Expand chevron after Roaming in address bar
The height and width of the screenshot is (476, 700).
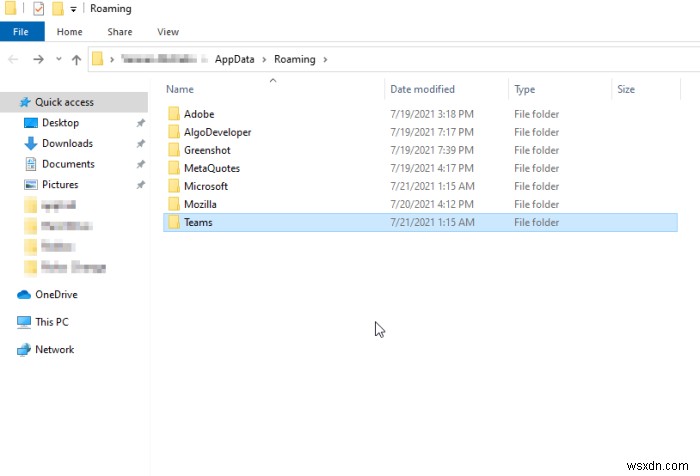[325, 59]
